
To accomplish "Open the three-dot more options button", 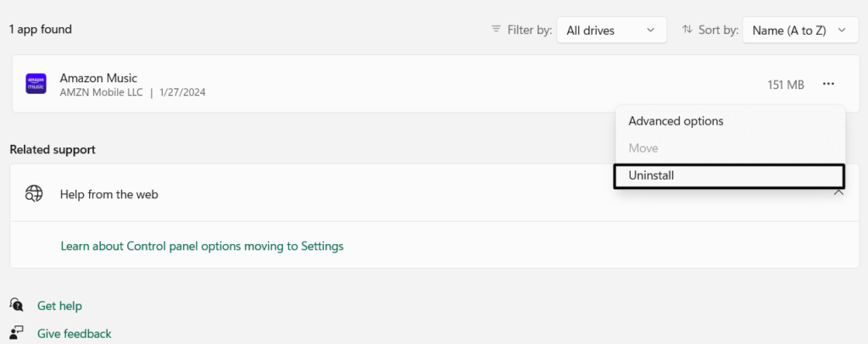I will (x=828, y=84).
